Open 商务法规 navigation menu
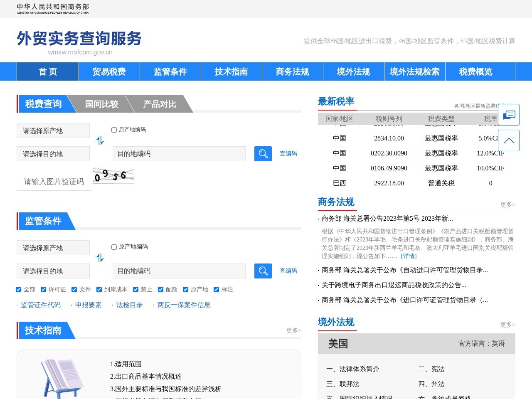The height and width of the screenshot is (399, 532). (293, 71)
